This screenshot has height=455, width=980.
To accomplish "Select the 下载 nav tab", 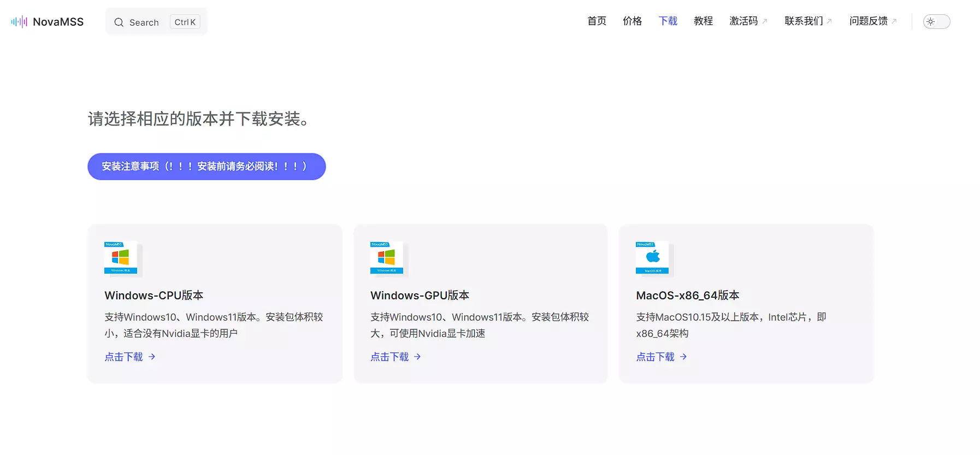I will click(668, 21).
